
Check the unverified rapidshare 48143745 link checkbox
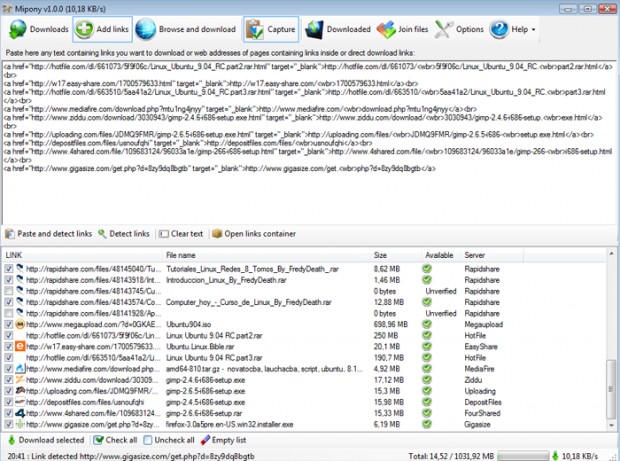point(8,291)
